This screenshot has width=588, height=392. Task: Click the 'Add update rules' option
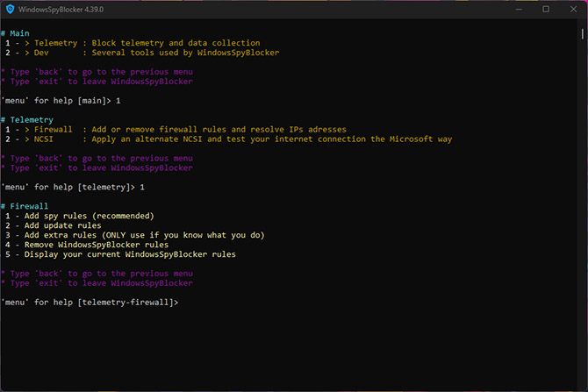[58, 225]
